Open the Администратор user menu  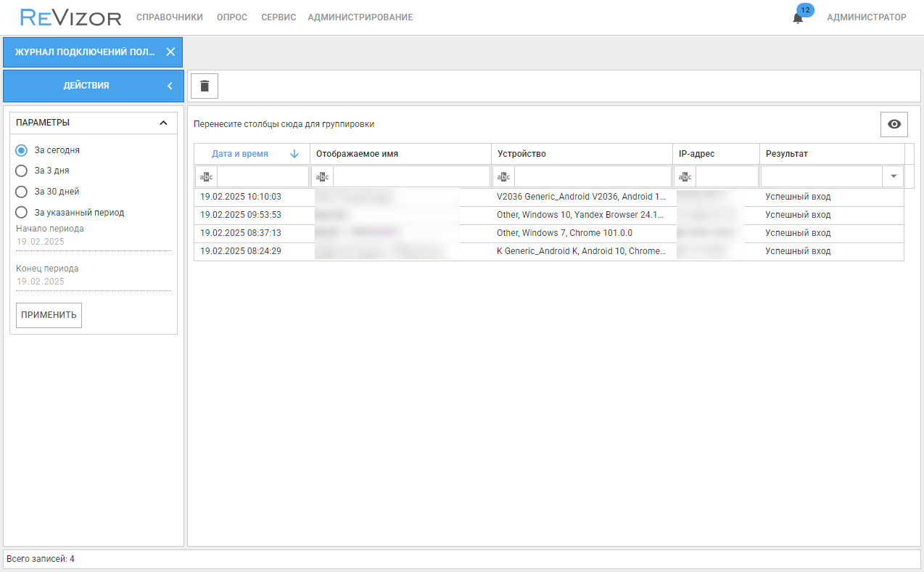coord(867,17)
